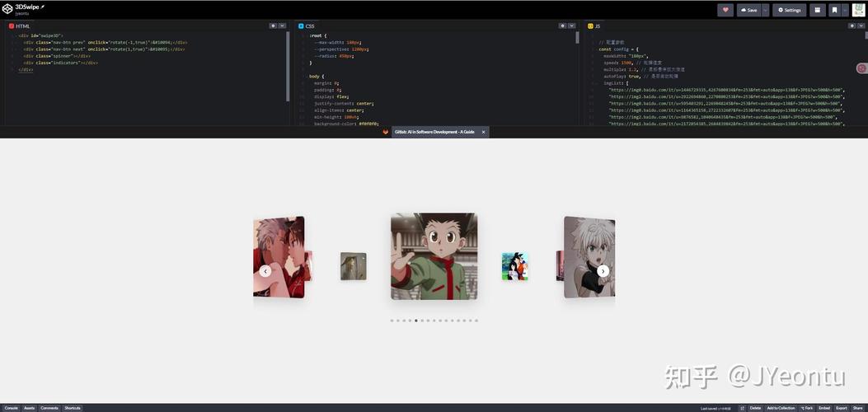Share this pen

tap(857, 408)
